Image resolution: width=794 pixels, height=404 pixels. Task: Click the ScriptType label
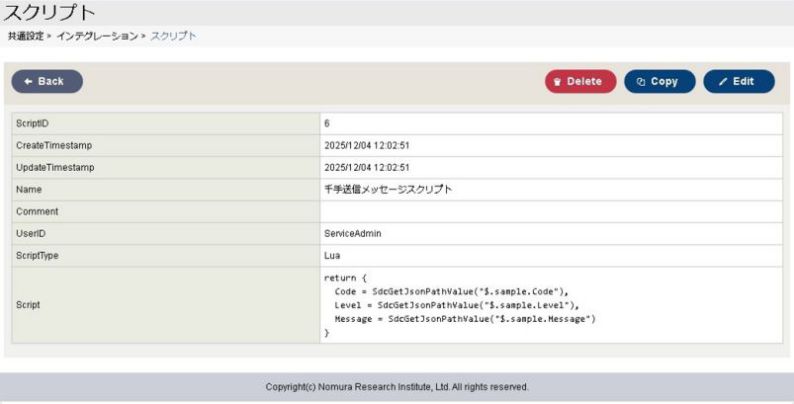pos(37,256)
